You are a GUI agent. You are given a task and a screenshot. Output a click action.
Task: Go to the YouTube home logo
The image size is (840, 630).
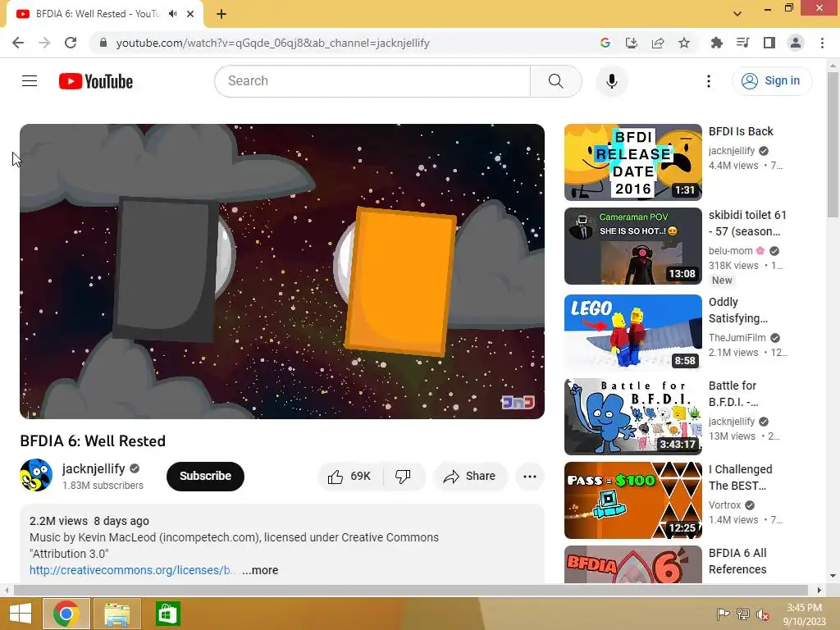(96, 81)
